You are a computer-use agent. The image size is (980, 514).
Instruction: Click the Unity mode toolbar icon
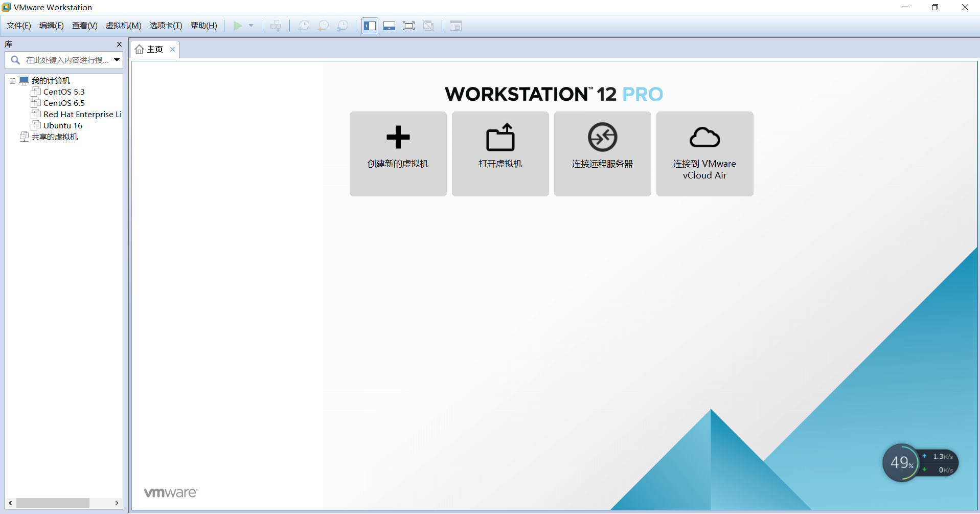click(x=428, y=26)
